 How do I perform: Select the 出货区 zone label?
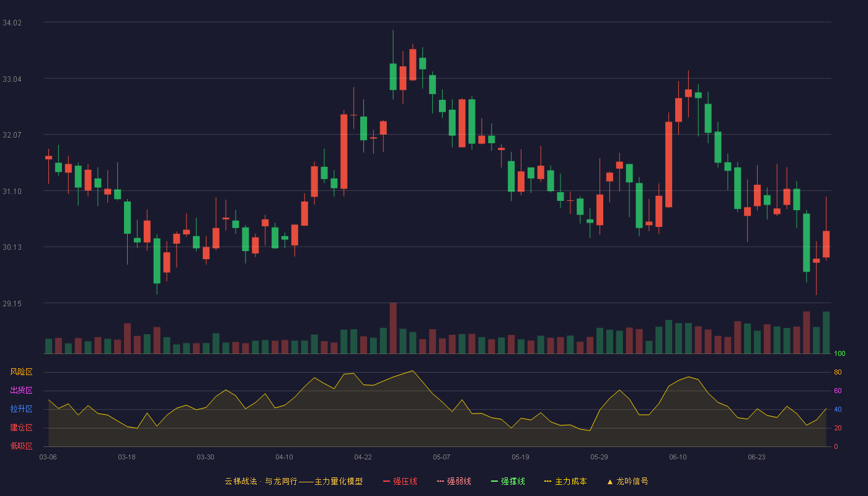coord(21,391)
